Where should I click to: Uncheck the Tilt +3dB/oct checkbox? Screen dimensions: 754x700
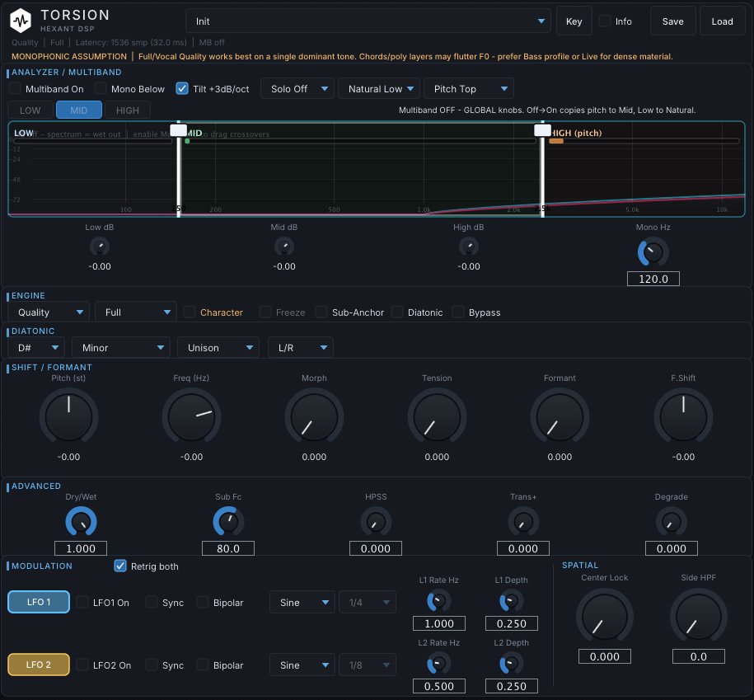182,88
